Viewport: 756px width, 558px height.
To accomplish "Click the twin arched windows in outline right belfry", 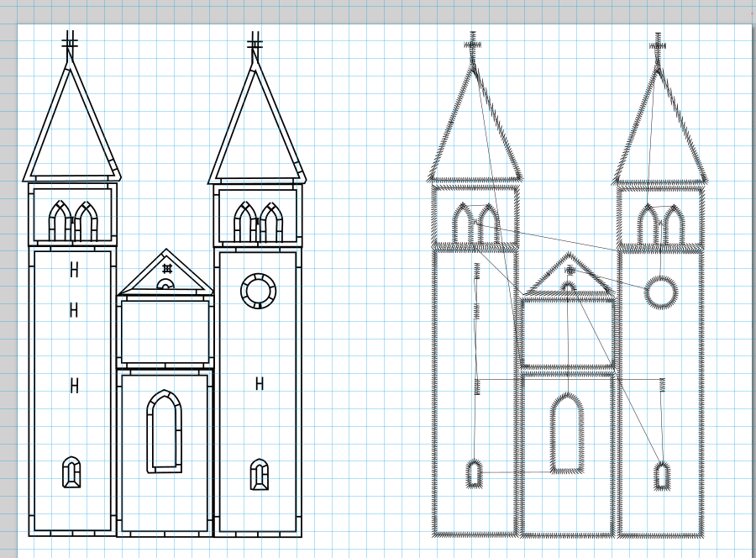I will [257, 221].
